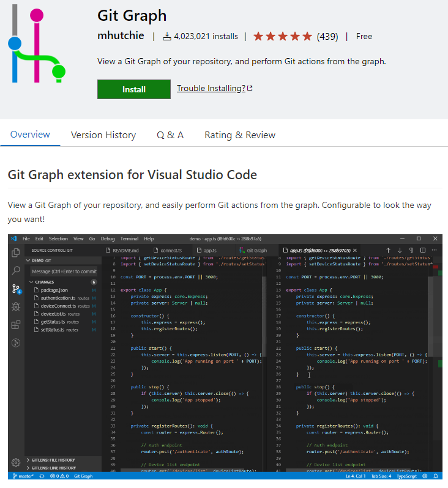Switch to the Version History tab
The height and width of the screenshot is (488, 448).
pos(103,135)
